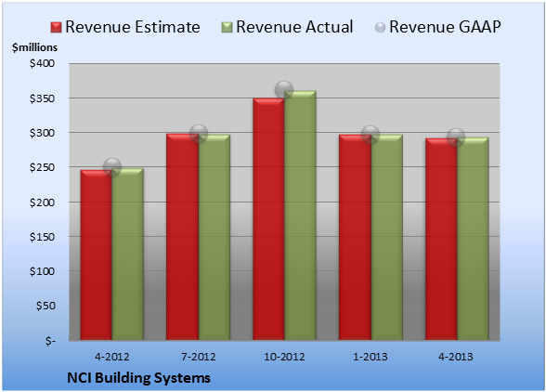The height and width of the screenshot is (392, 546).
Task: Click the '$400' y-axis value
Action: 42,63
